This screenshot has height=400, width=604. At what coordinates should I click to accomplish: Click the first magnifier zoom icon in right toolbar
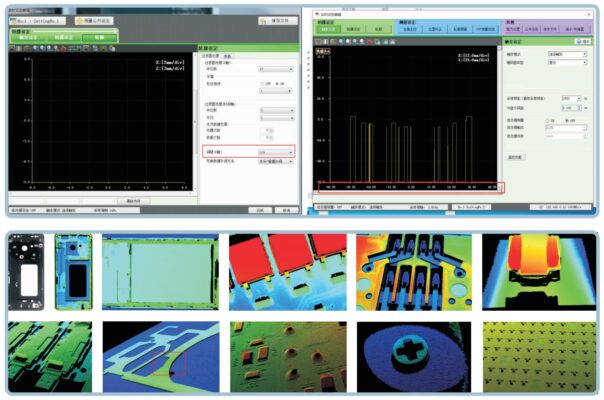[341, 42]
